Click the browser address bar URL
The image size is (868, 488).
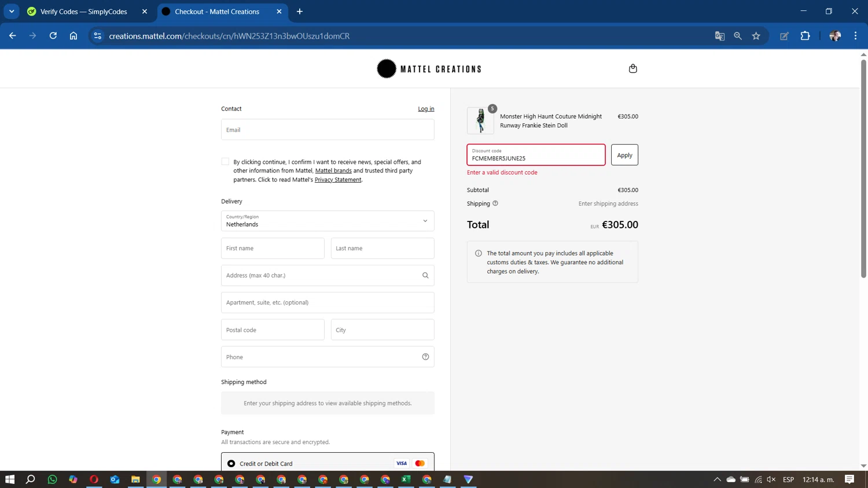(x=229, y=36)
